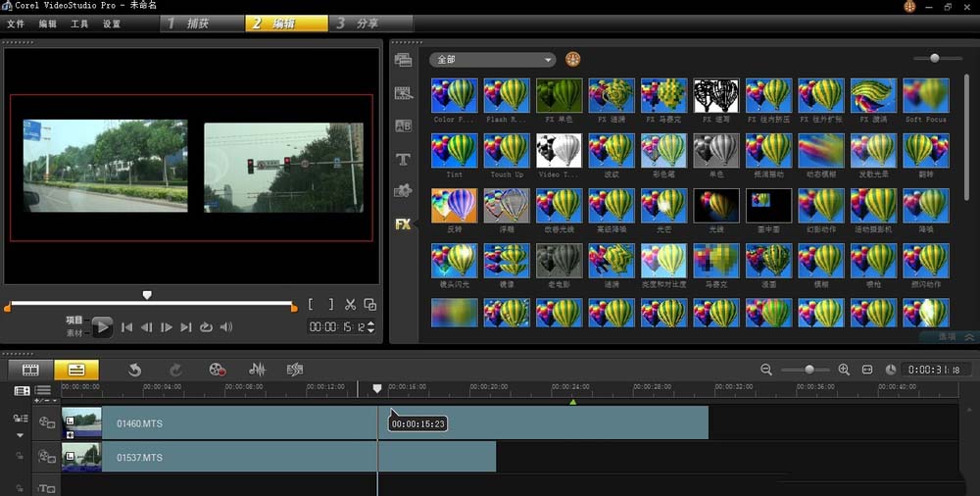Viewport: 980px width, 496px height.
Task: Click the Play button in the preview
Action: [102, 327]
